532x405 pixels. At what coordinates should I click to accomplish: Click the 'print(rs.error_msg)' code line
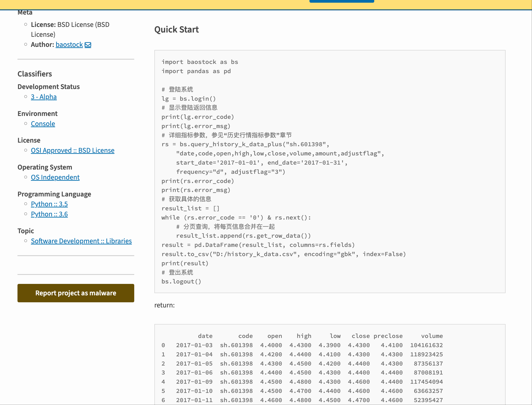click(196, 190)
